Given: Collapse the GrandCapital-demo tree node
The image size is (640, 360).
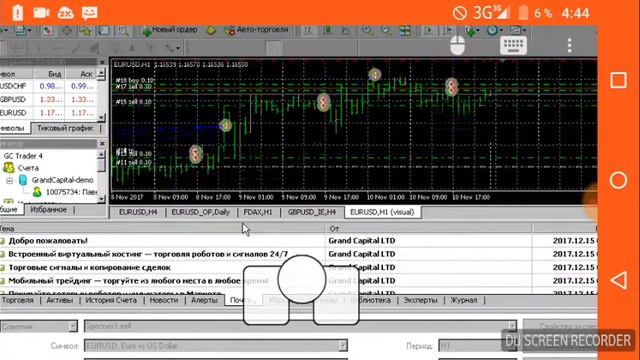Looking at the screenshot, I should tap(9, 180).
